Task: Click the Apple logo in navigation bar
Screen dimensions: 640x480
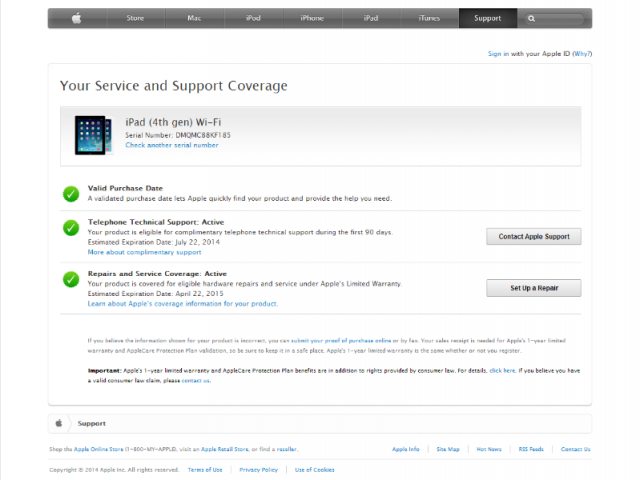Action: (76, 18)
